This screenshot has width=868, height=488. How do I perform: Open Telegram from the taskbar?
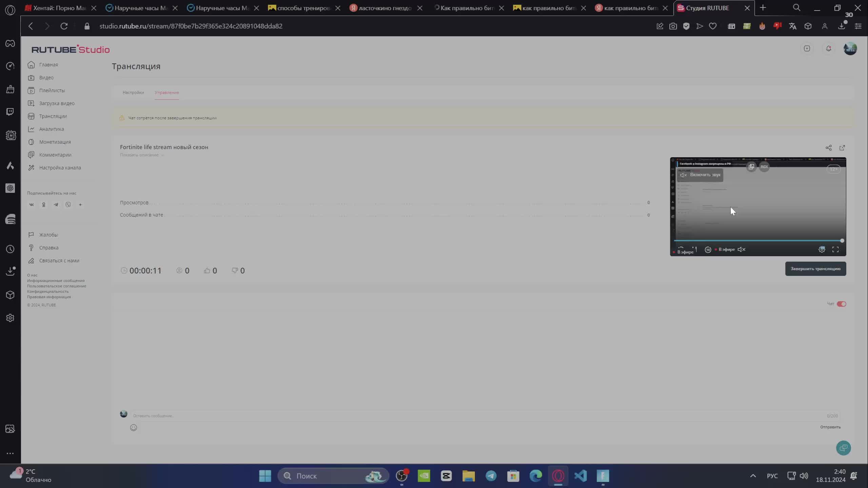tap(491, 476)
